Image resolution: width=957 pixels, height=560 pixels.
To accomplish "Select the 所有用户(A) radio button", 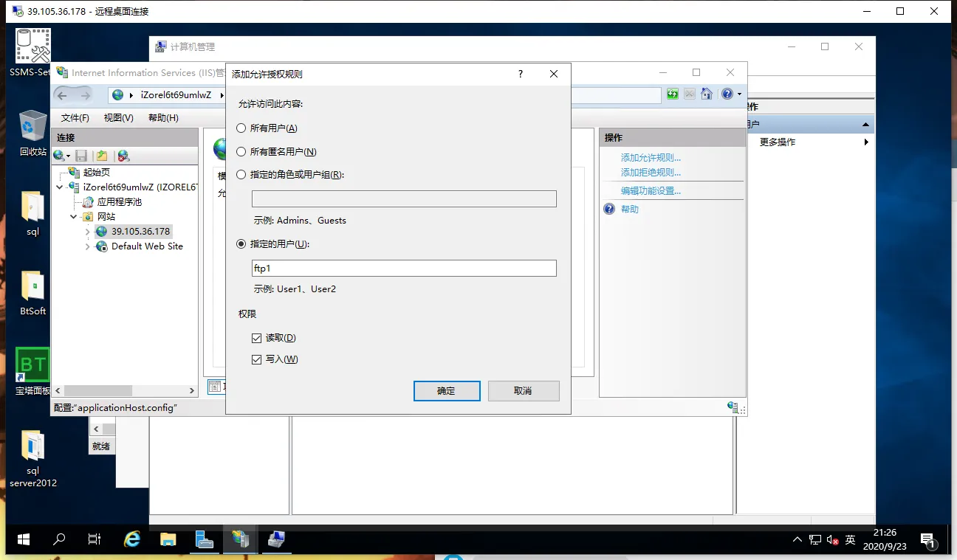I will pos(241,128).
